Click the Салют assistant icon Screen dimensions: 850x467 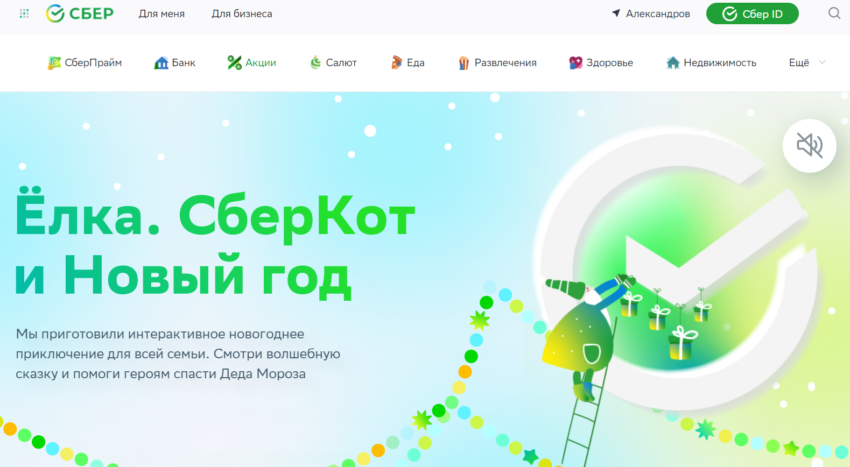315,63
